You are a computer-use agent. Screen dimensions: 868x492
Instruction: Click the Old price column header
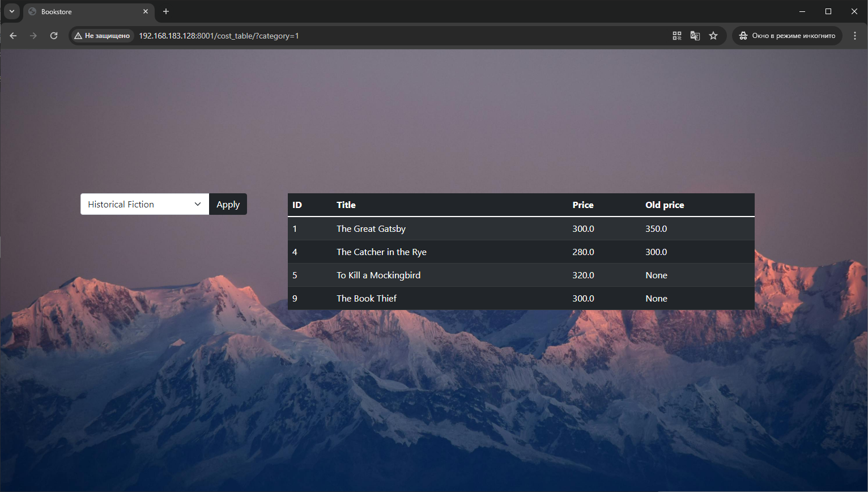665,205
